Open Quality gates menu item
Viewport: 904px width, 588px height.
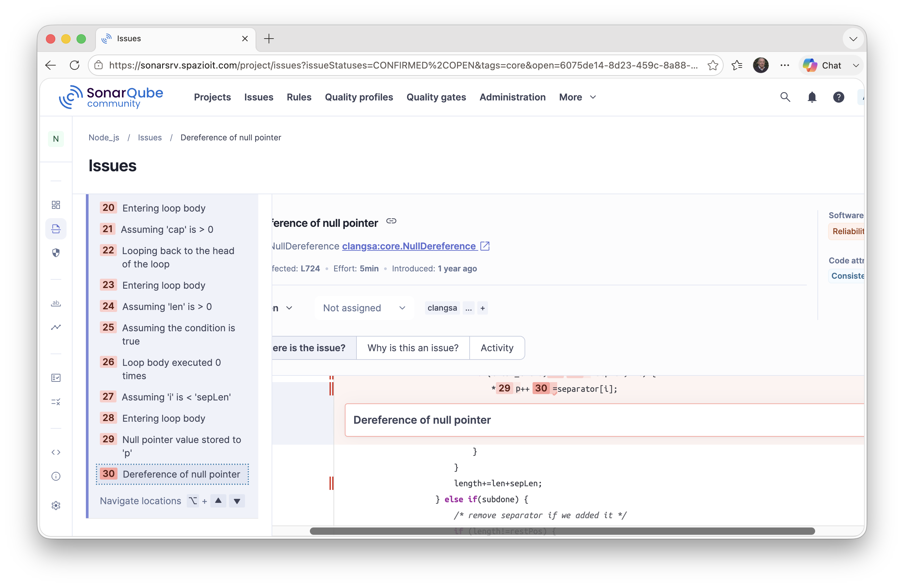coord(436,97)
